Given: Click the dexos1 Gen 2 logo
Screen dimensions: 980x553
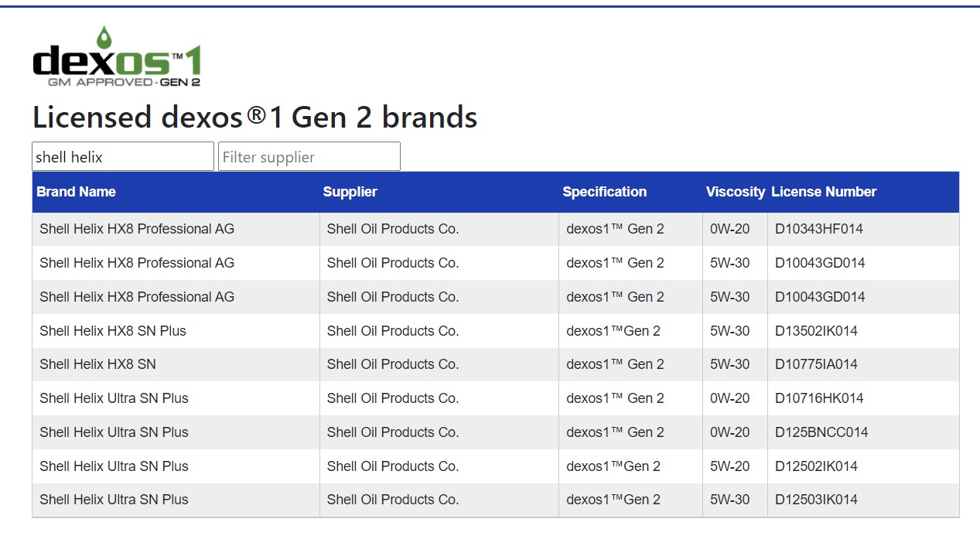Looking at the screenshot, I should pos(117,57).
